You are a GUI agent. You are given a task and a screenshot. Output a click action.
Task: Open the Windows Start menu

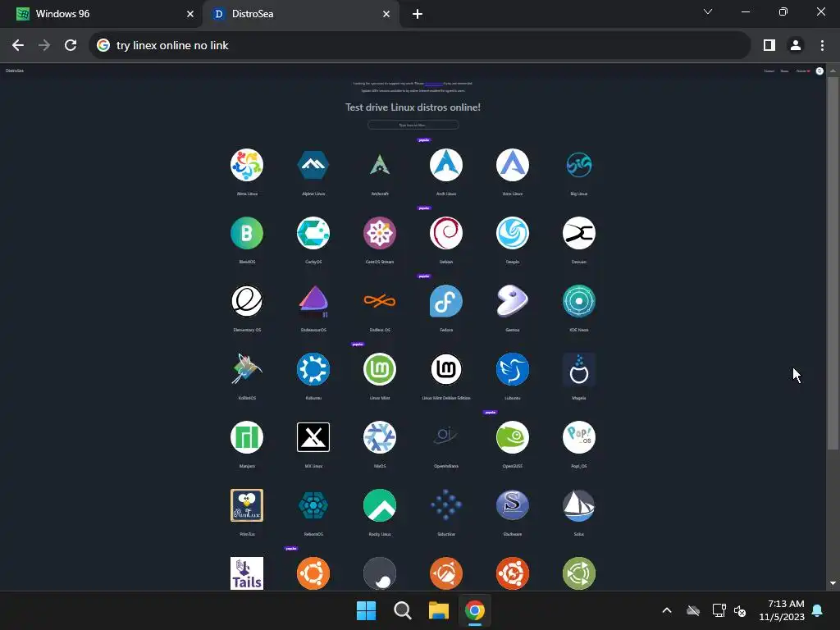pos(367,610)
